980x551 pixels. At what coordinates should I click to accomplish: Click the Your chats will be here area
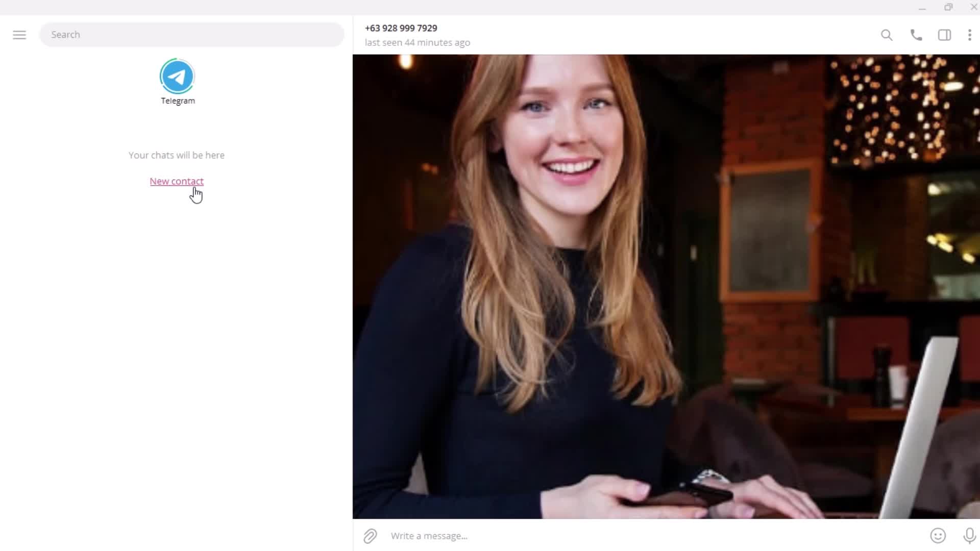(x=176, y=155)
